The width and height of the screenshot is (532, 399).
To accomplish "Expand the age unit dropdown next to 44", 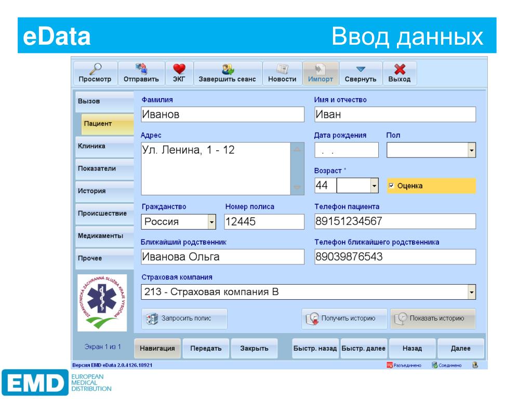I will (x=374, y=185).
